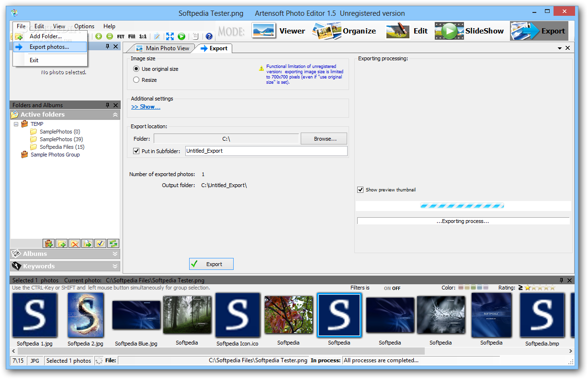The height and width of the screenshot is (379, 588).
Task: Set zoom to 1:1 in toolbar
Action: (143, 36)
